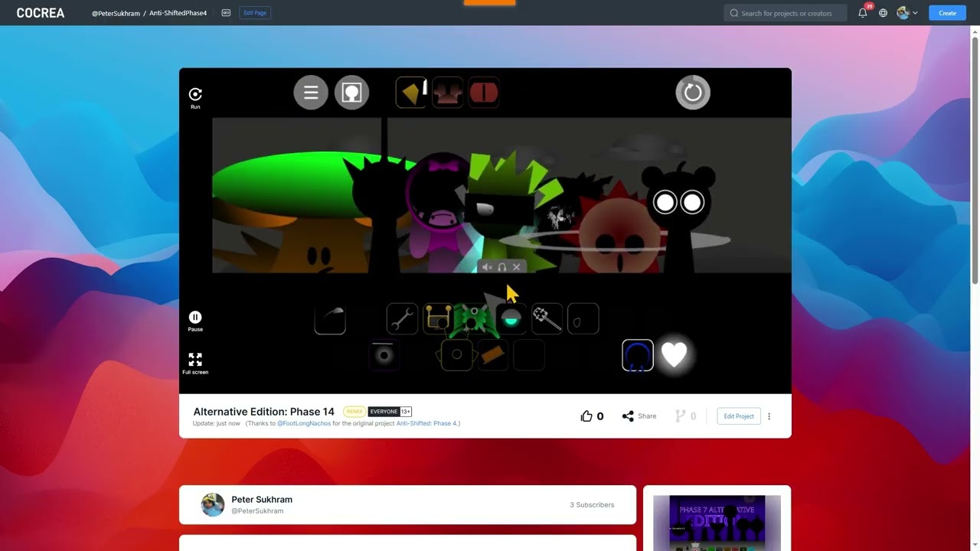Click the SEO icon in header
Viewport: 980px width, 551px height.
226,13
